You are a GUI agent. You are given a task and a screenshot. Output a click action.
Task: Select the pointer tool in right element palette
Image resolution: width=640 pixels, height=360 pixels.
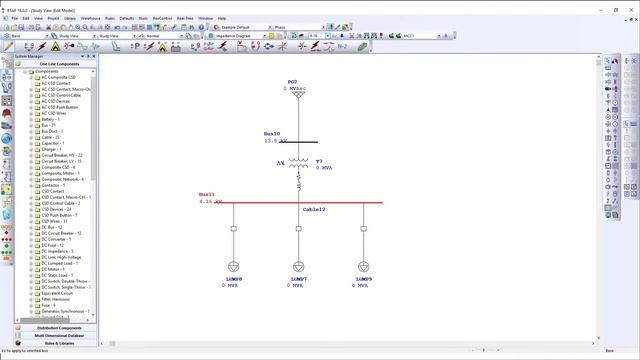point(608,60)
